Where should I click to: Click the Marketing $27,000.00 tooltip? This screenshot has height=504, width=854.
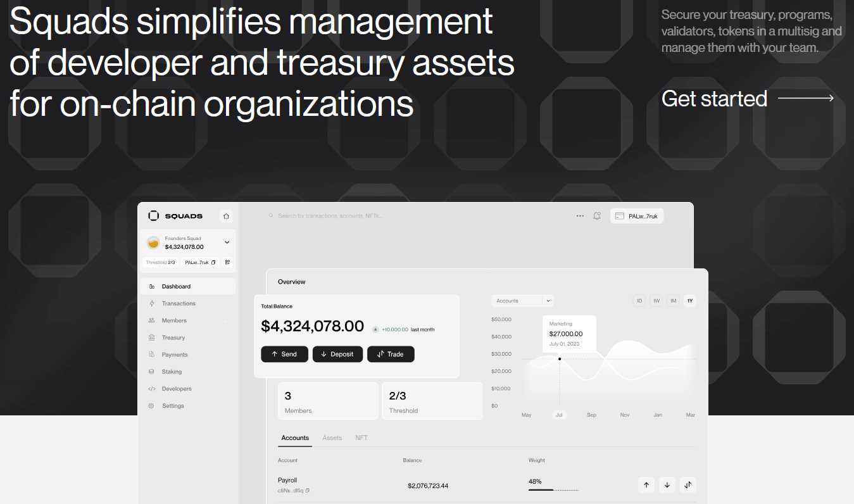click(x=569, y=334)
